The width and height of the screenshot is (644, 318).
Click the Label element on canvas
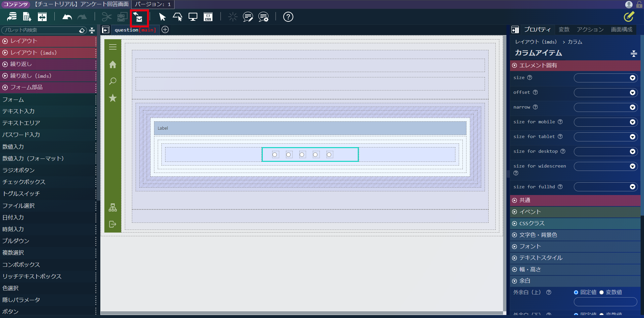pyautogui.click(x=310, y=128)
